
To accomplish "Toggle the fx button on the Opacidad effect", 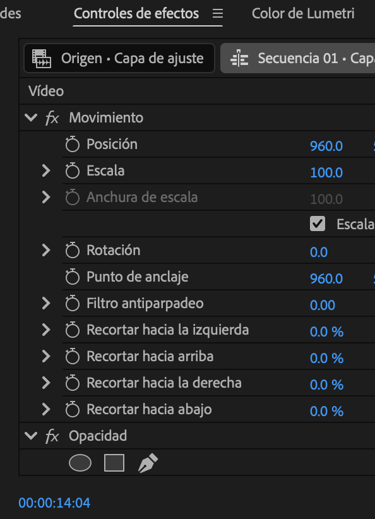I will click(x=52, y=436).
